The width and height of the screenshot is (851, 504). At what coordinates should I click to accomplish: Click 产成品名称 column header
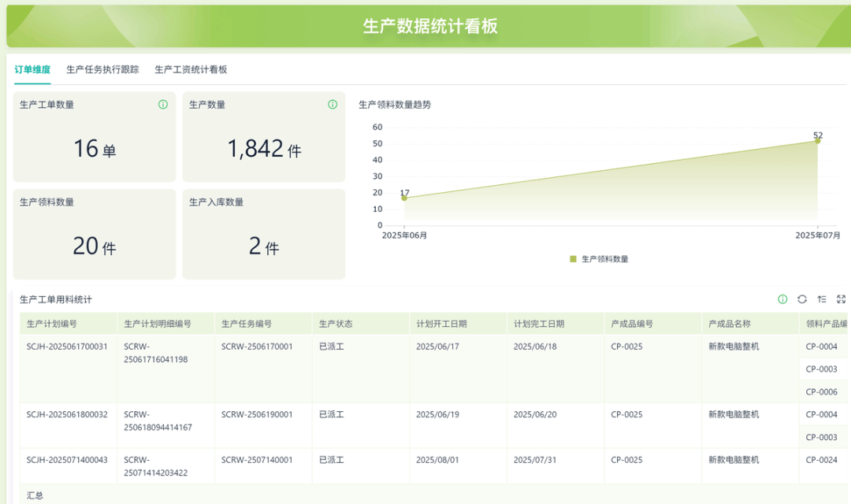(751, 324)
